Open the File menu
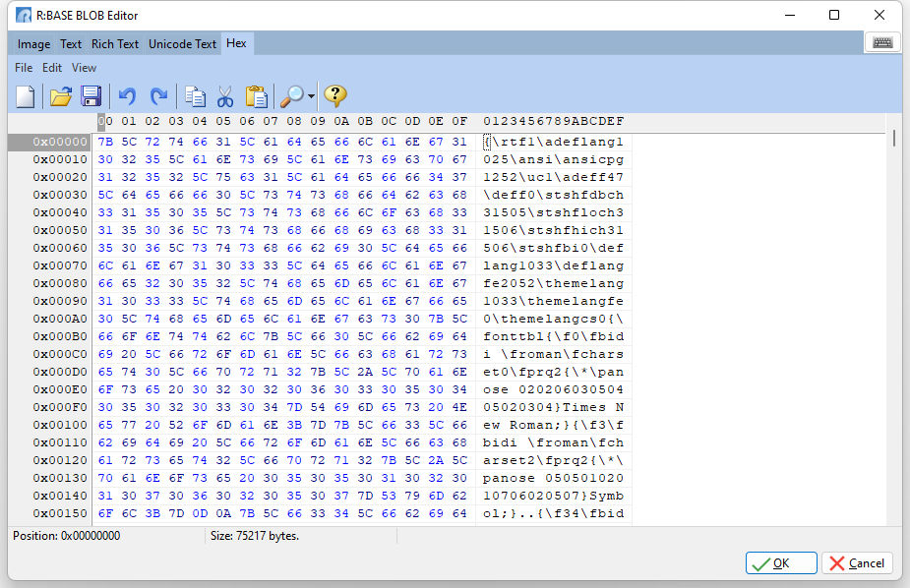 tap(24, 68)
